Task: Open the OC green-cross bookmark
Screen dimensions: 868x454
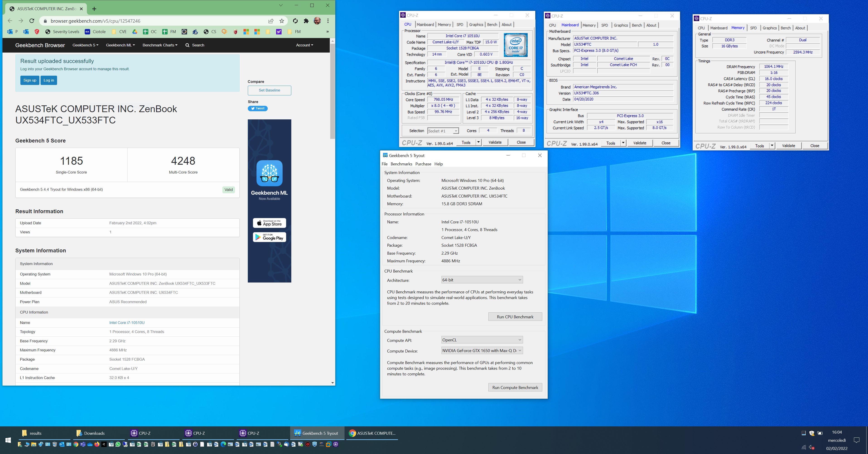Action: pyautogui.click(x=149, y=32)
